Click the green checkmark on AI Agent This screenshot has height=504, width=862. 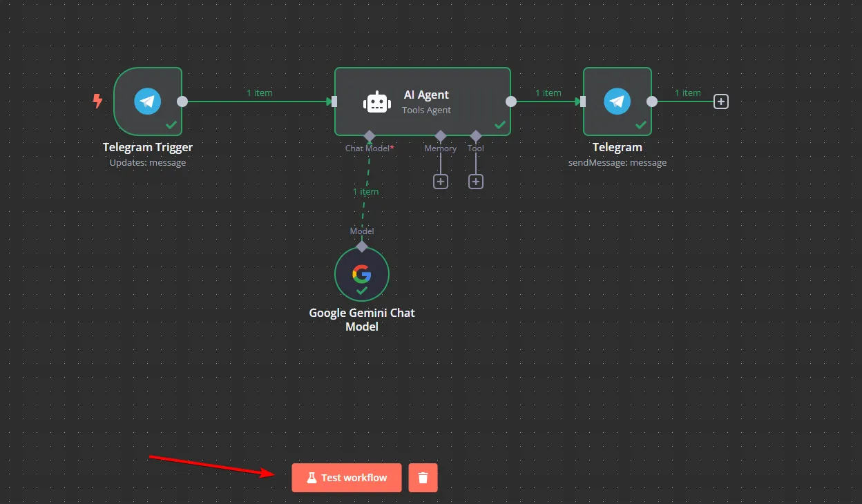pyautogui.click(x=500, y=125)
